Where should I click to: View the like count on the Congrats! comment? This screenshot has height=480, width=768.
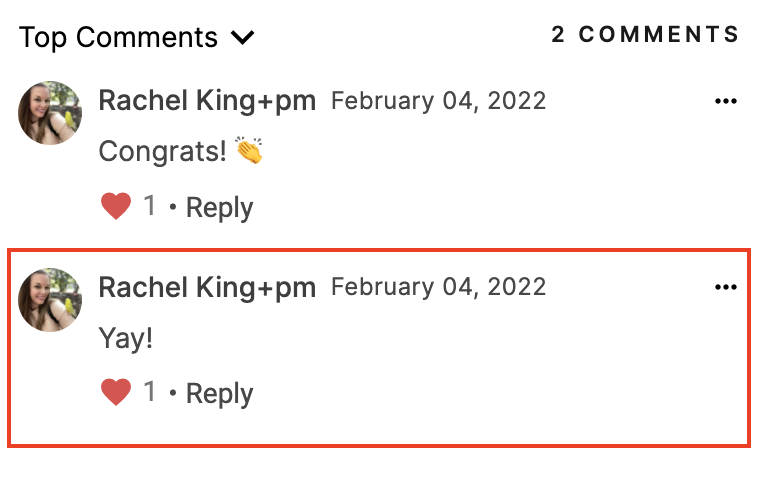click(150, 205)
